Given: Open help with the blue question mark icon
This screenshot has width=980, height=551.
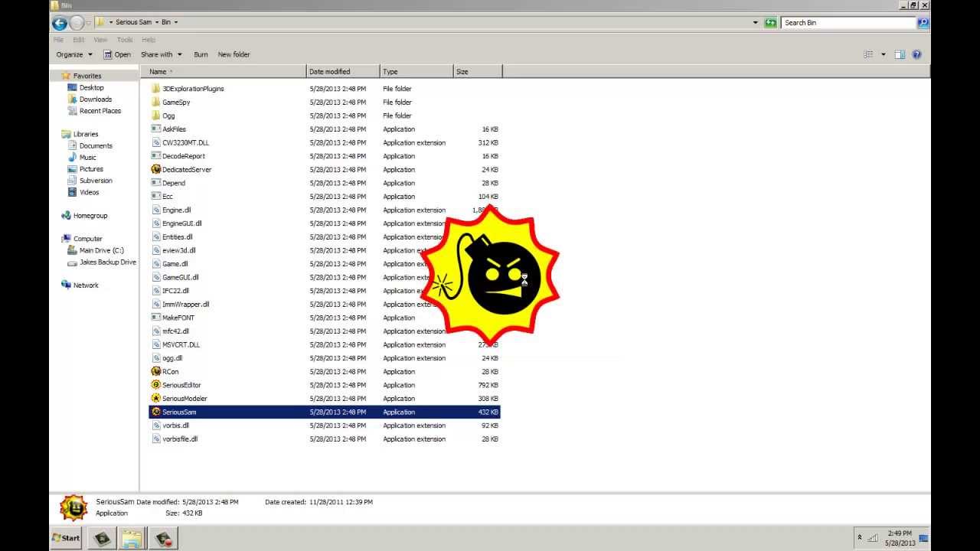Looking at the screenshot, I should pos(916,54).
